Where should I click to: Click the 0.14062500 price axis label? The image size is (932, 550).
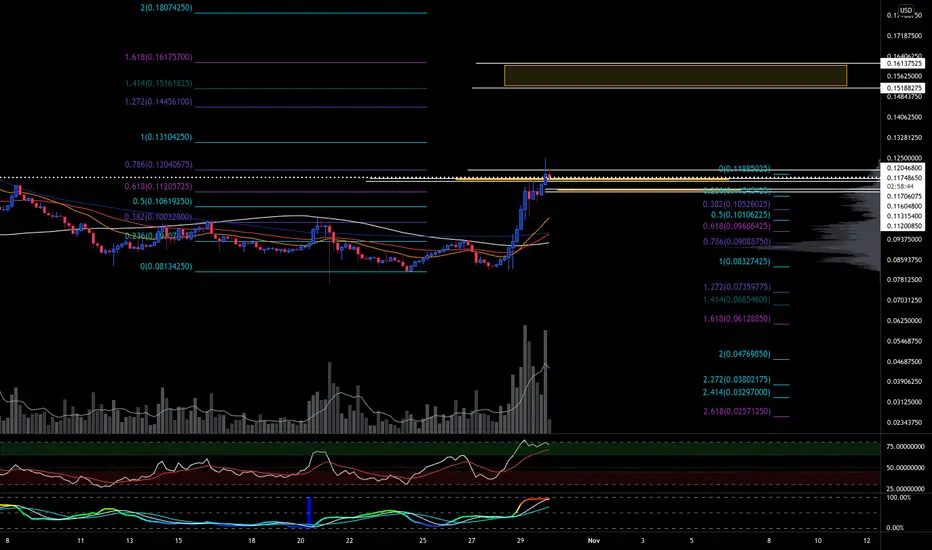click(x=904, y=117)
